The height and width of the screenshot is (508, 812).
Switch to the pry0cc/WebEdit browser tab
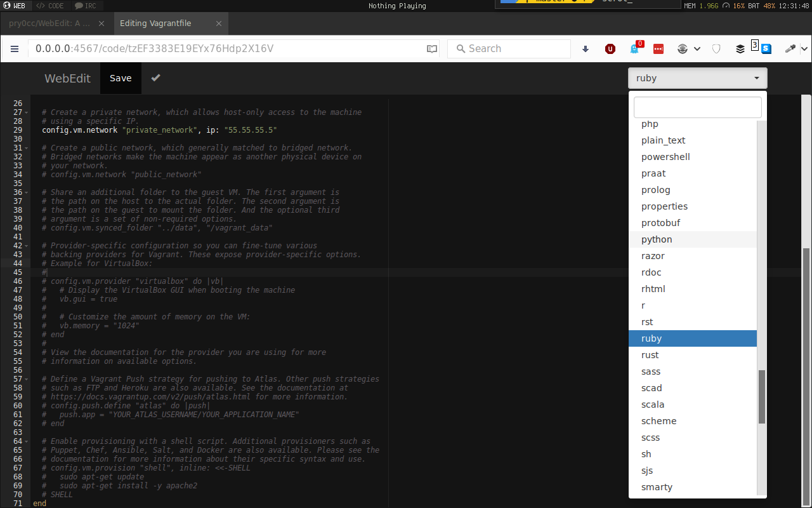tap(57, 23)
